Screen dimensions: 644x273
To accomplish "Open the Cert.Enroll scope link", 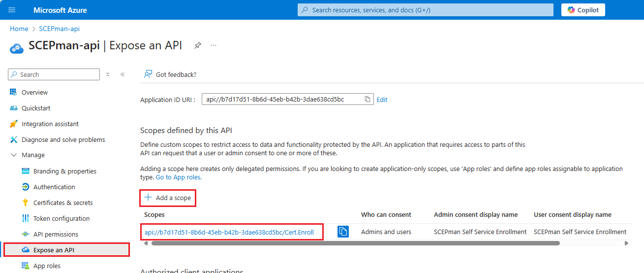I will pyautogui.click(x=229, y=232).
